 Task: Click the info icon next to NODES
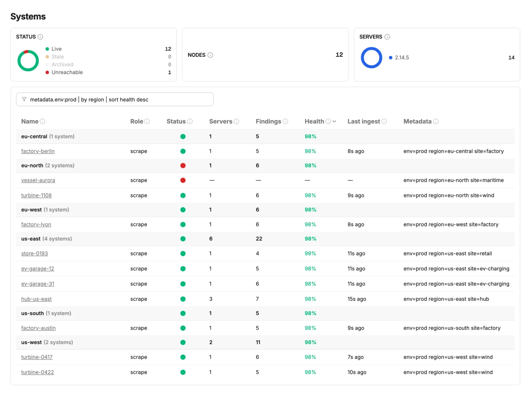coord(210,55)
